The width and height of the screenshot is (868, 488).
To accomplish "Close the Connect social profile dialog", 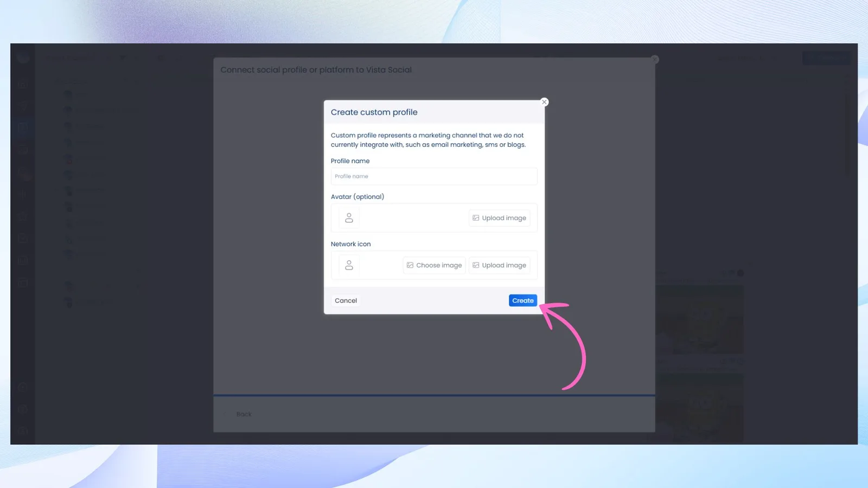I will click(x=655, y=59).
